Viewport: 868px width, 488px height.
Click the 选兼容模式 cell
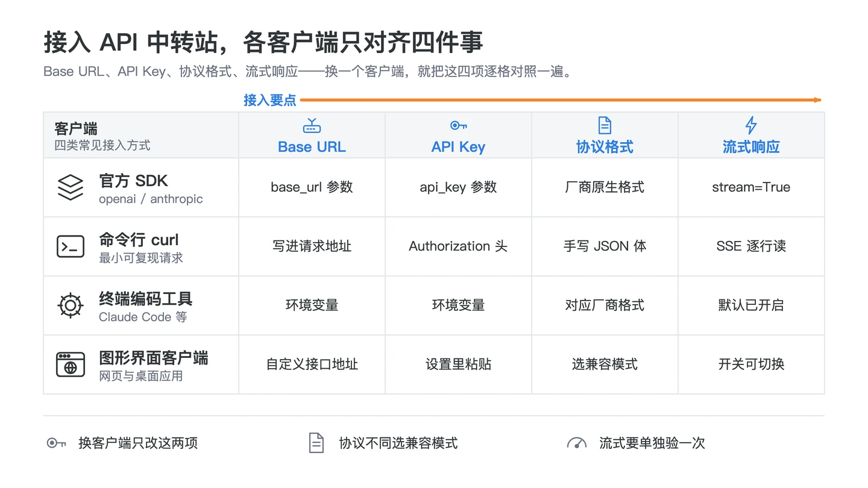[x=605, y=364]
